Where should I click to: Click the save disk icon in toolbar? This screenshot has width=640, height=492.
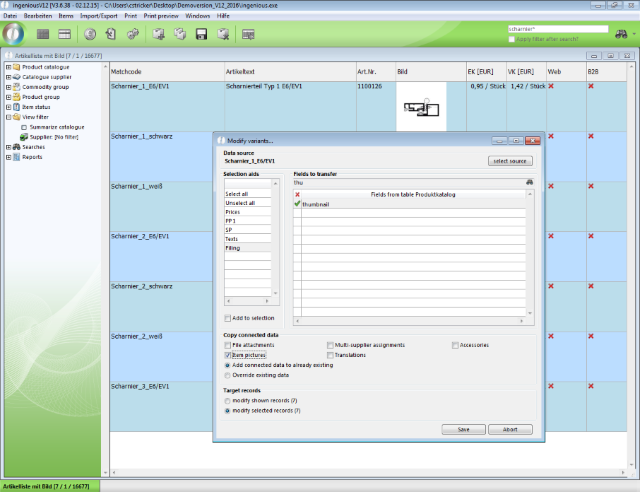click(201, 35)
